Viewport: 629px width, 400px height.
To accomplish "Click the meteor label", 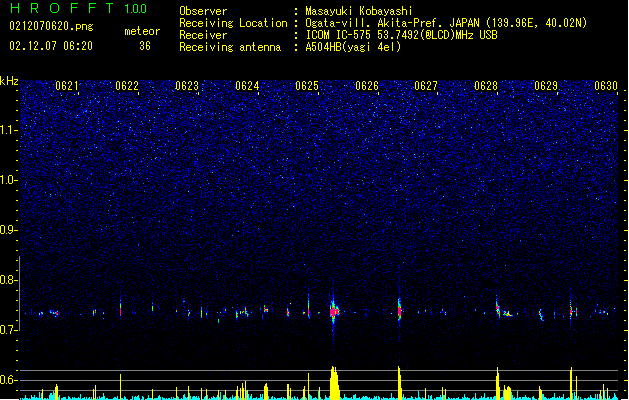I will pyautogui.click(x=142, y=31).
